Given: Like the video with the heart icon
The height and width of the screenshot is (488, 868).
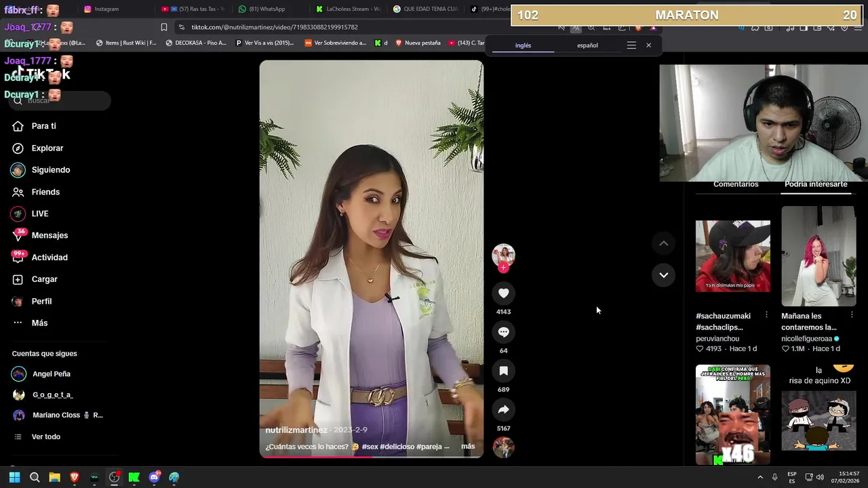Looking at the screenshot, I should pyautogui.click(x=503, y=293).
